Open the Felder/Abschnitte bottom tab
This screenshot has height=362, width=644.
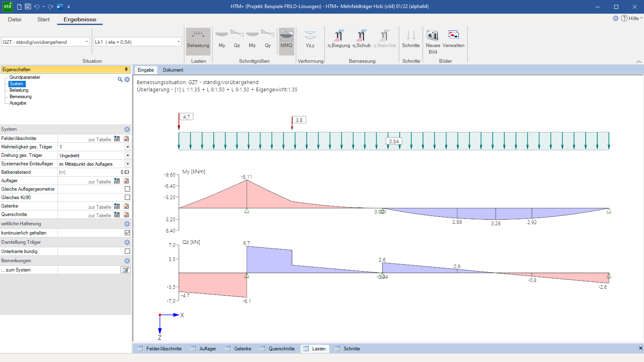(159, 349)
